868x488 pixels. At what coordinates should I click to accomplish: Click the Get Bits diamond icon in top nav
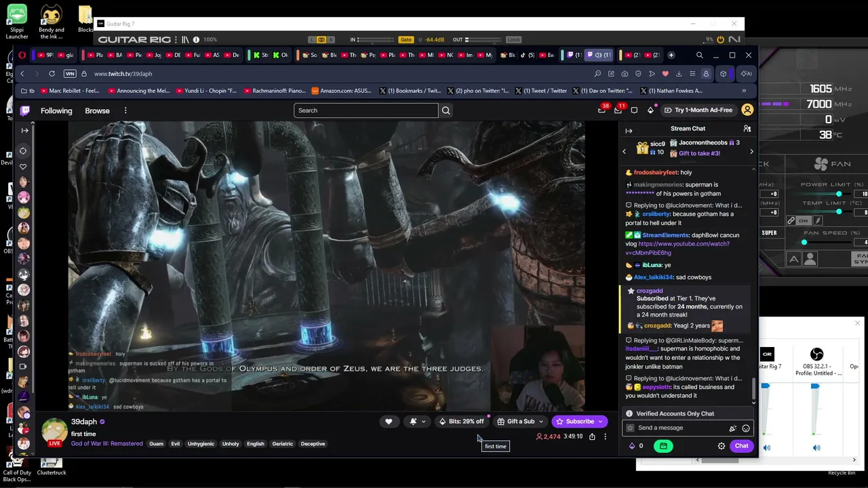650,110
